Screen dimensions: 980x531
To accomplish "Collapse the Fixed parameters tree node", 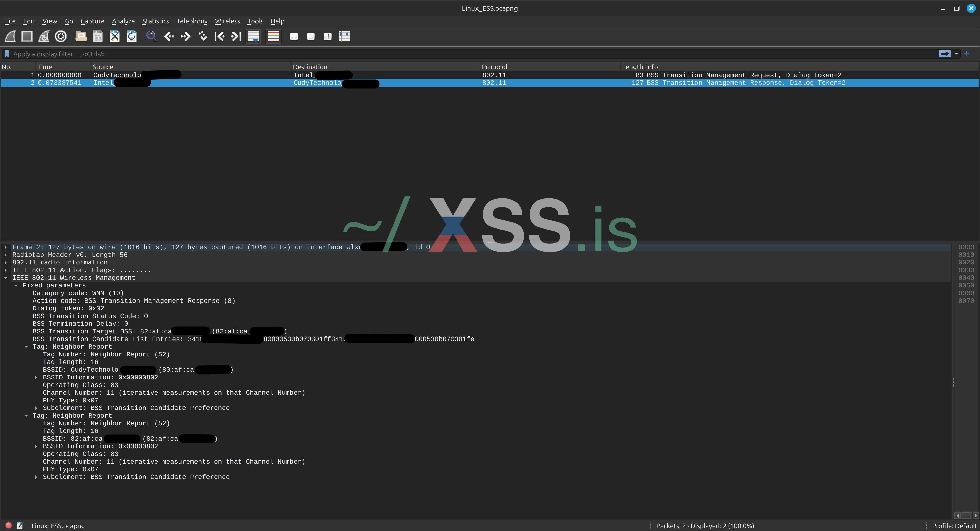I will pos(16,285).
